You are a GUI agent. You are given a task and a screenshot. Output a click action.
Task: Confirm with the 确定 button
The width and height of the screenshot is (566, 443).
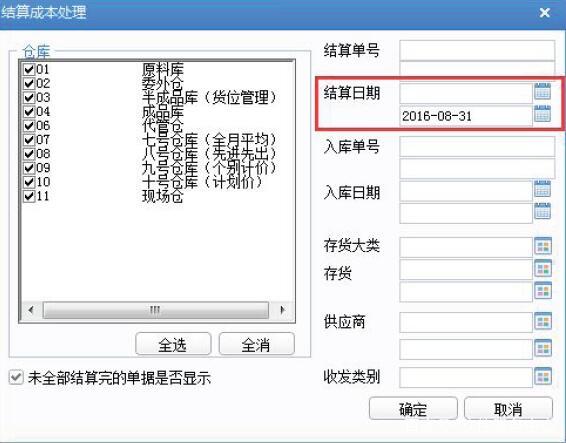pos(413,409)
